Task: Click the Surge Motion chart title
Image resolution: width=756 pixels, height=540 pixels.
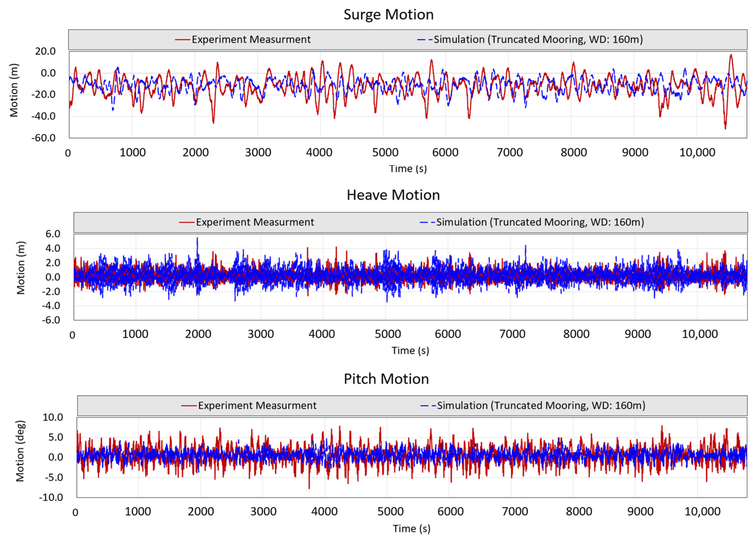Action: click(x=388, y=15)
